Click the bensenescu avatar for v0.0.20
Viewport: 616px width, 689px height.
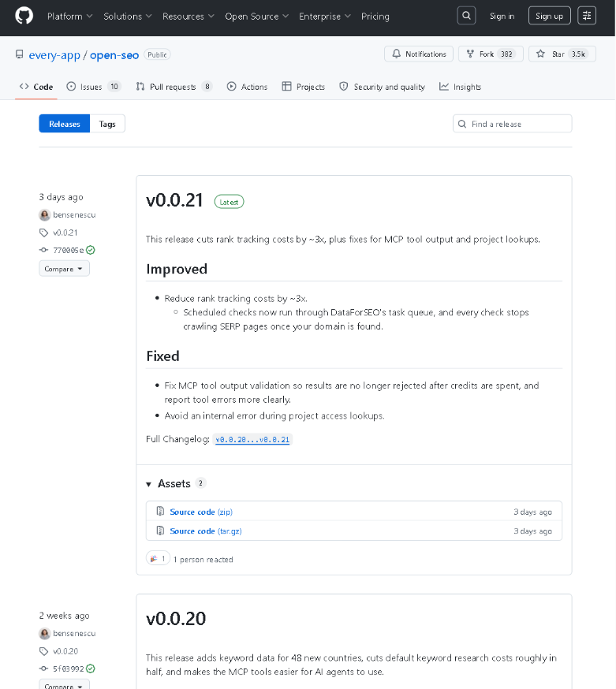click(44, 634)
